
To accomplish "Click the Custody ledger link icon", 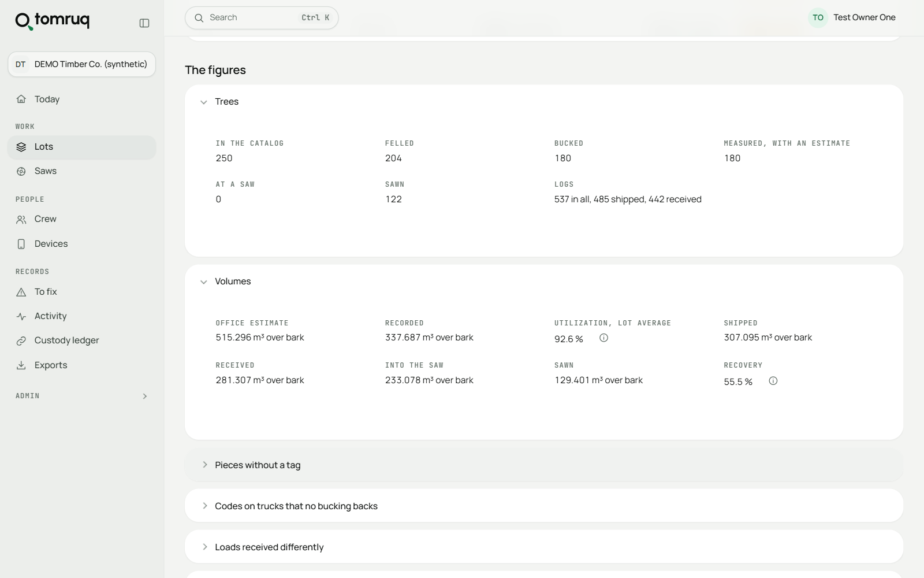I will [21, 340].
